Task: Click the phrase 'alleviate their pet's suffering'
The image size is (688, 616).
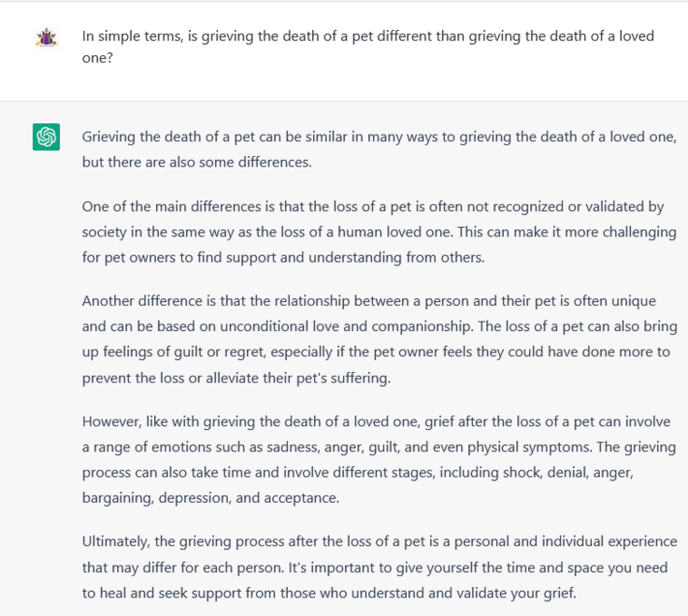Action: pyautogui.click(x=297, y=379)
